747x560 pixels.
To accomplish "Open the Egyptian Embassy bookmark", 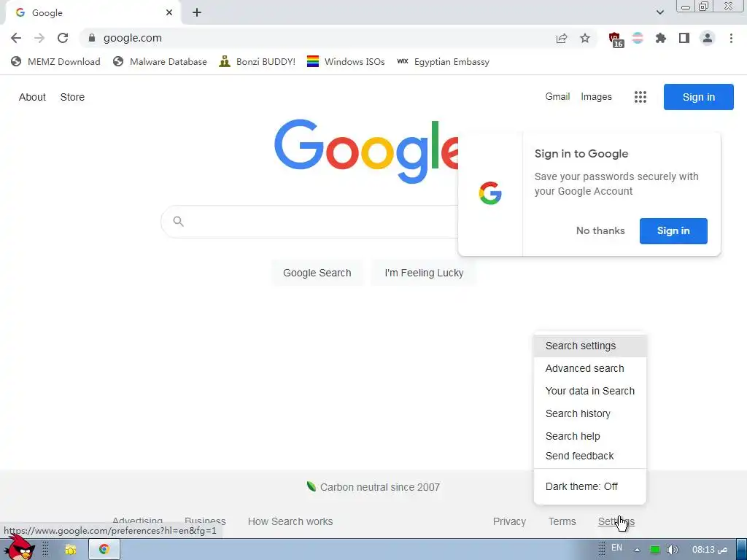I will [443, 61].
